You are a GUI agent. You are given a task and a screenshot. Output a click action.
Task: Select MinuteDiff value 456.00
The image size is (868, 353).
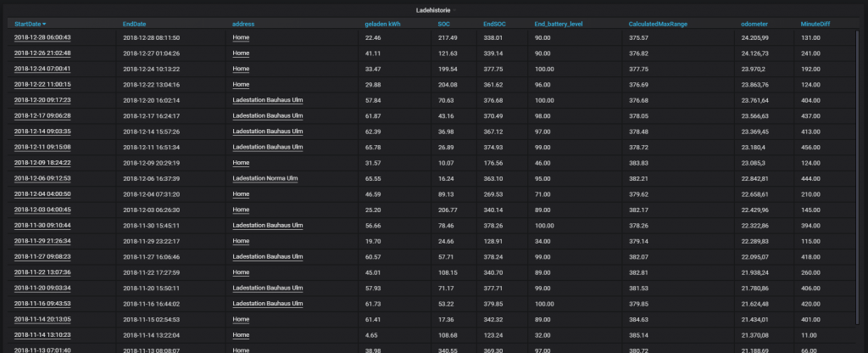click(x=810, y=147)
